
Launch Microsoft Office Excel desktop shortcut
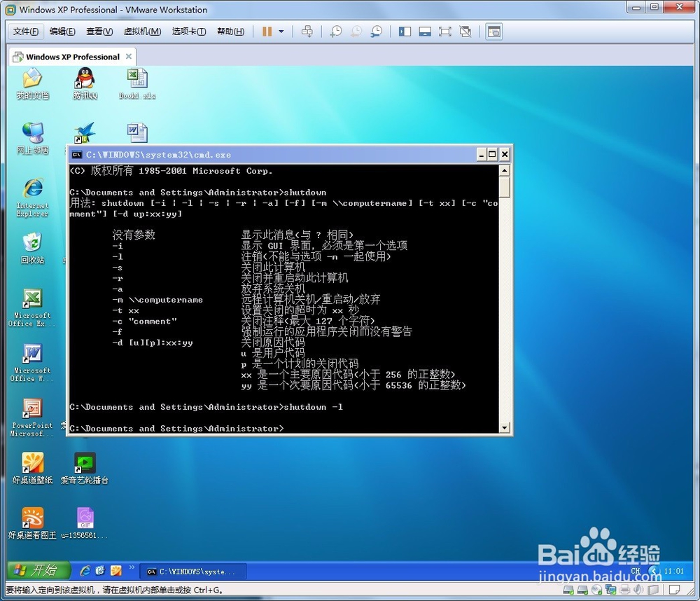tap(31, 308)
